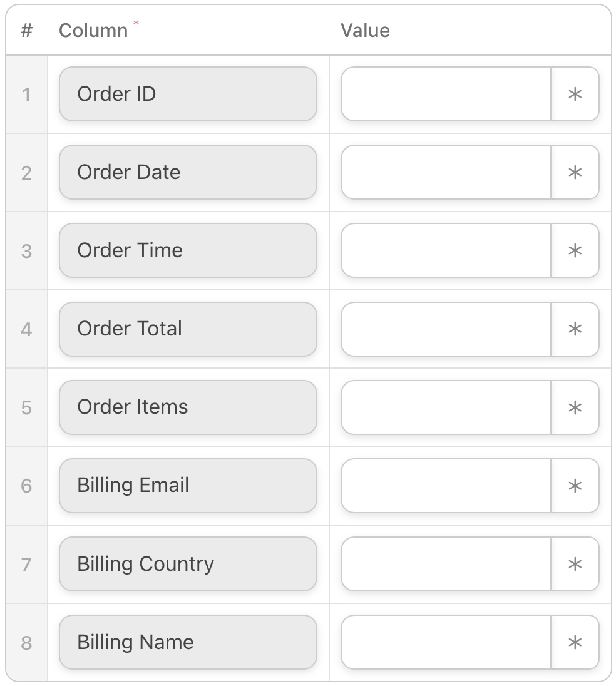Click the asterisk icon for Order ID
Screen dimensions: 616x686
[575, 95]
